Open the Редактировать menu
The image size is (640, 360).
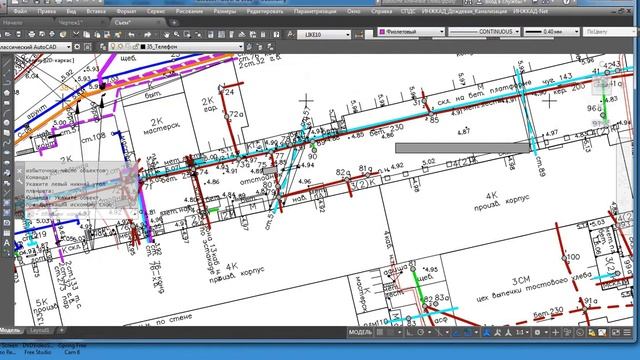click(x=264, y=11)
